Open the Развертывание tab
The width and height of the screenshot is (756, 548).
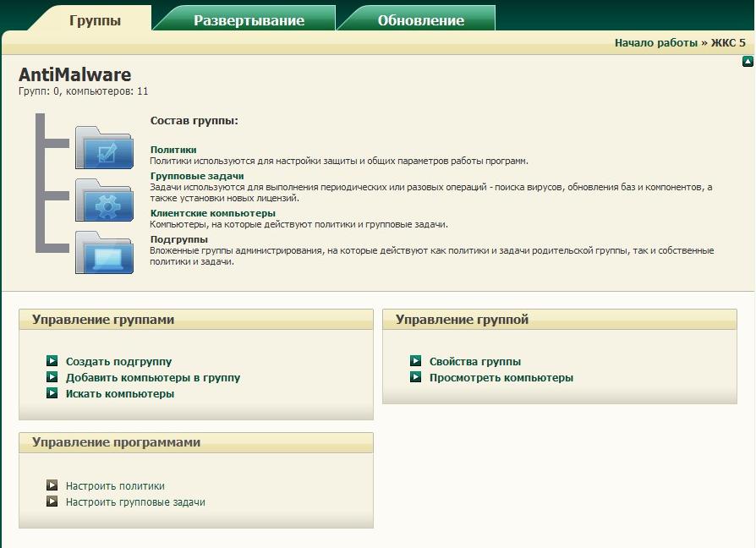click(x=249, y=20)
